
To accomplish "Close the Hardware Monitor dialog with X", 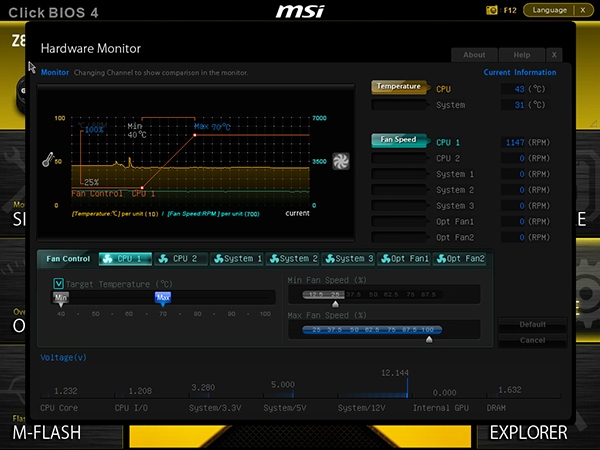I will click(554, 55).
